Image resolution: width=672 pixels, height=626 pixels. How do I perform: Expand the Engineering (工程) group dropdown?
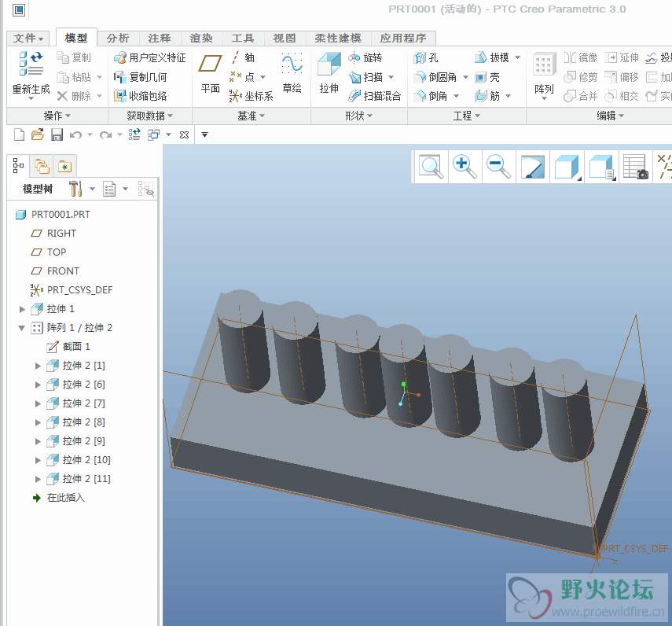point(467,116)
